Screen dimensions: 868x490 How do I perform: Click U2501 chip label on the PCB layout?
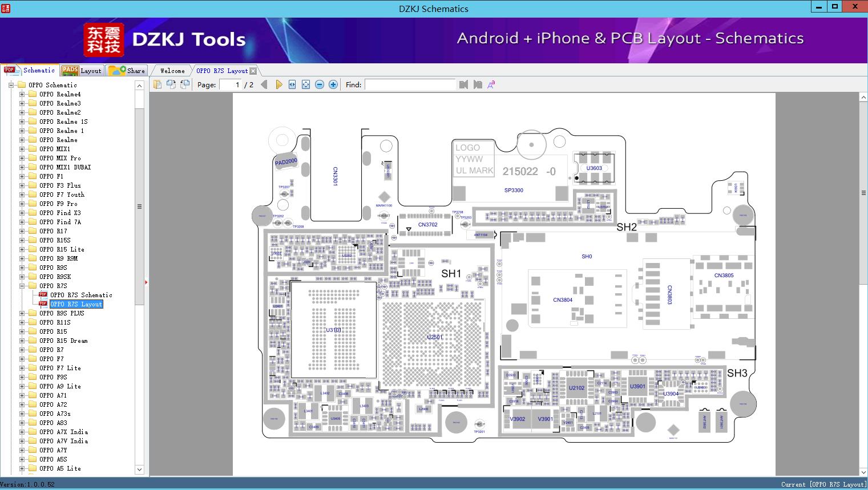(x=435, y=337)
